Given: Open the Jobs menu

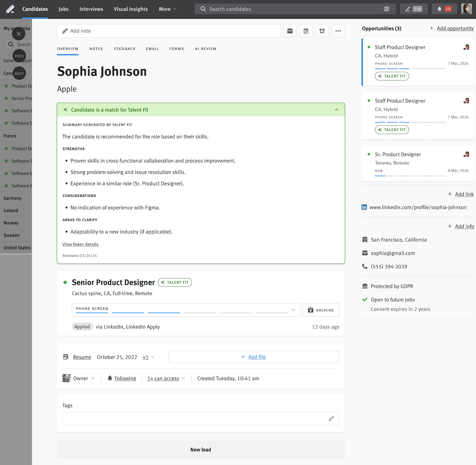Looking at the screenshot, I should click(x=64, y=9).
